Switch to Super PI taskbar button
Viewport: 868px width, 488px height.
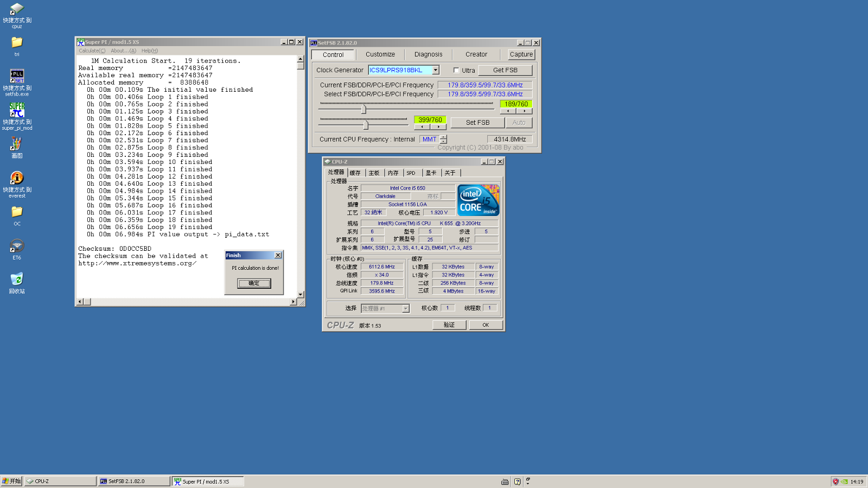coord(208,481)
